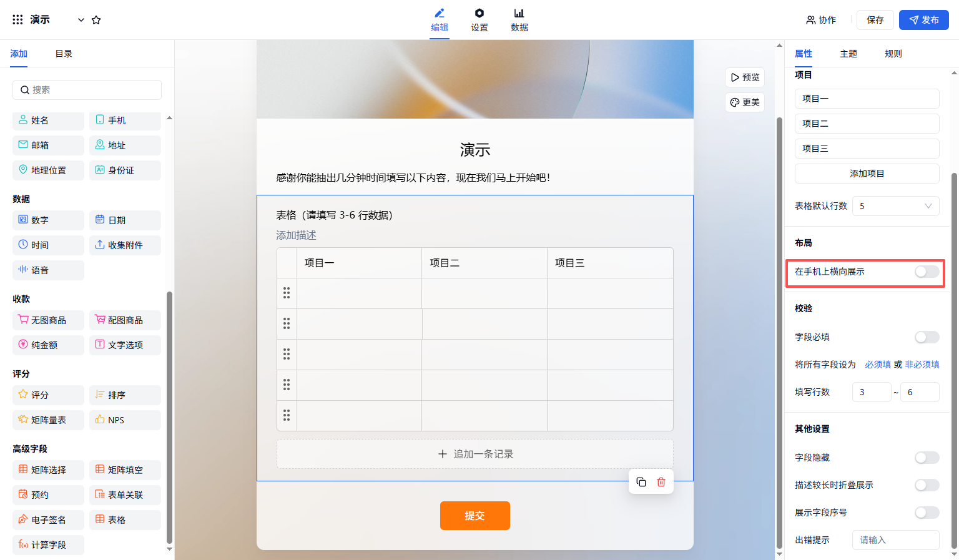Enable 在手机上横向展示 toggle

pos(927,272)
